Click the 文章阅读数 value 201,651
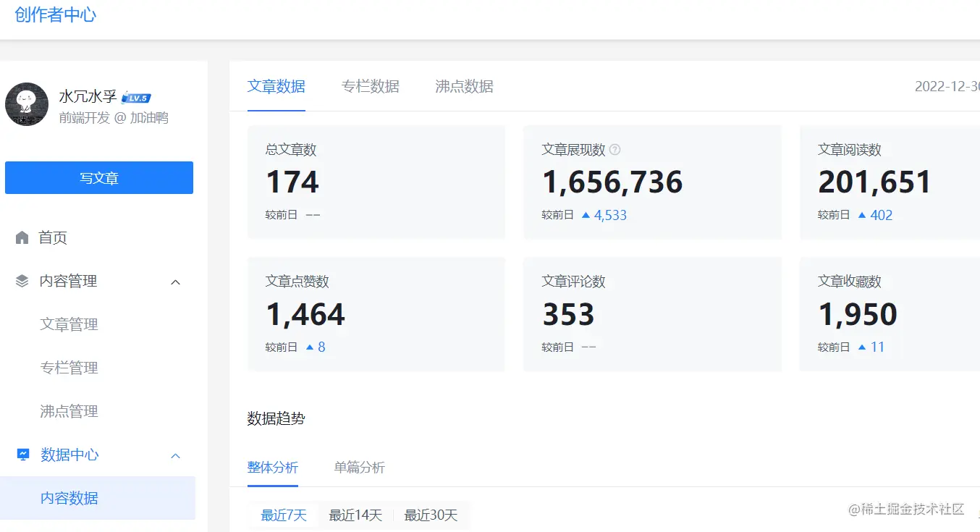The width and height of the screenshot is (980, 532). 874,182
